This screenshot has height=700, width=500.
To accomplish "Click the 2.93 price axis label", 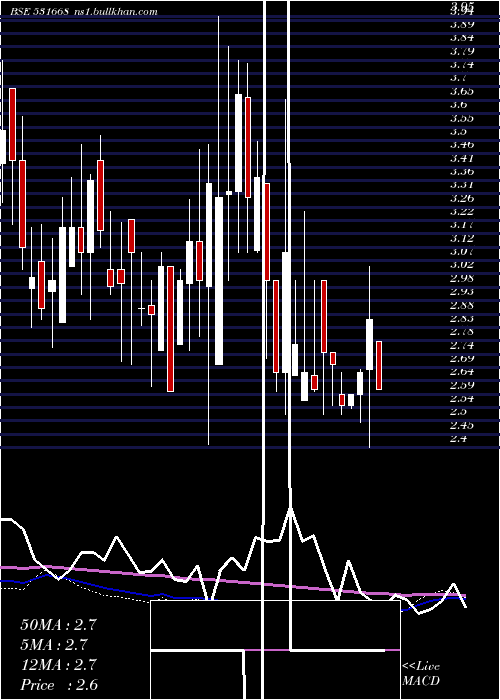I will tap(462, 291).
